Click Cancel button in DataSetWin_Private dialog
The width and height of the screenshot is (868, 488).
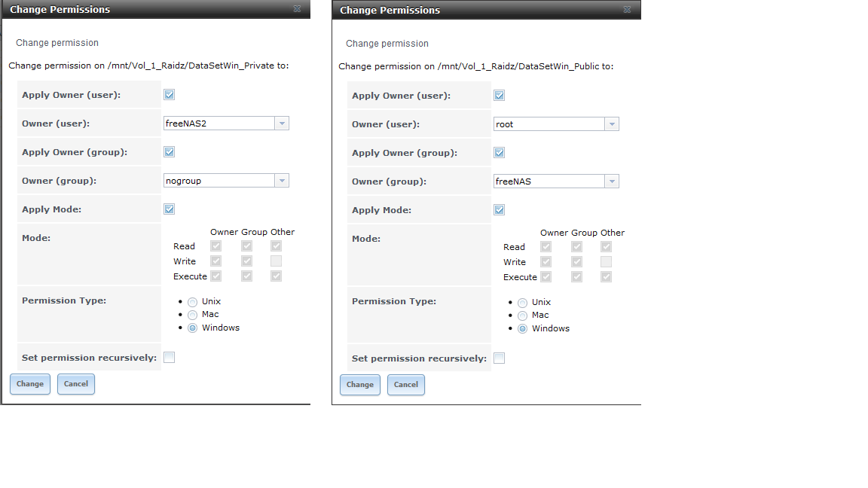pos(76,384)
